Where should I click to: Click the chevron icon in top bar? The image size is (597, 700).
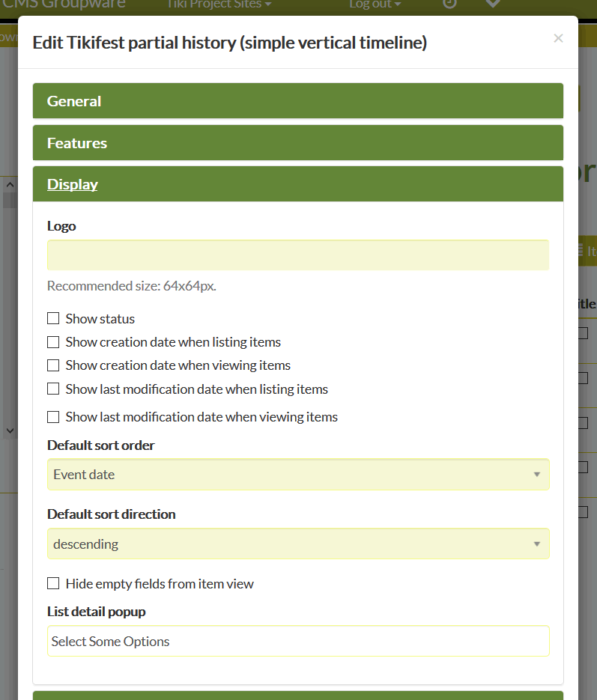tap(493, 4)
